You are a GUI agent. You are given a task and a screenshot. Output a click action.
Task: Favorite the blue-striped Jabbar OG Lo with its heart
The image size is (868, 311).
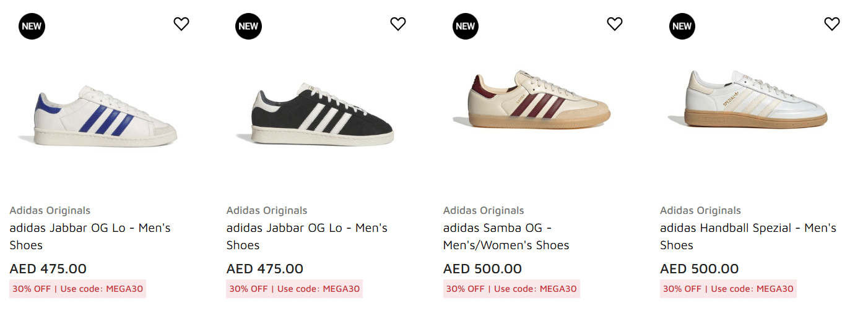[181, 24]
